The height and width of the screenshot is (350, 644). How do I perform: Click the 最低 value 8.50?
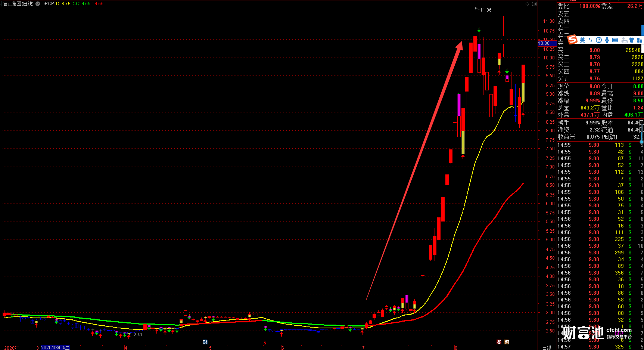click(x=638, y=101)
